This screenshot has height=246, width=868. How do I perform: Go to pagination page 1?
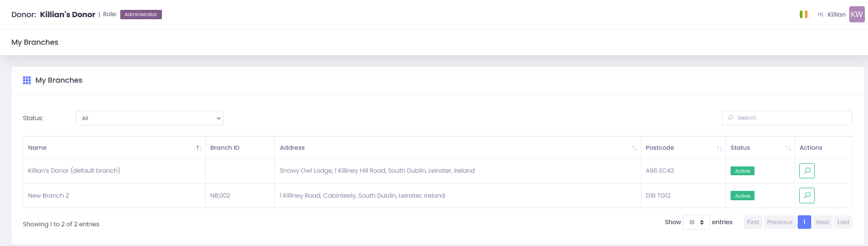pyautogui.click(x=804, y=222)
